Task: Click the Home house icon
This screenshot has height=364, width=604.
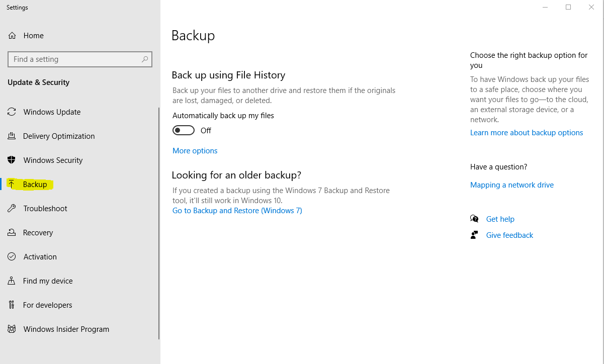Action: (x=12, y=36)
